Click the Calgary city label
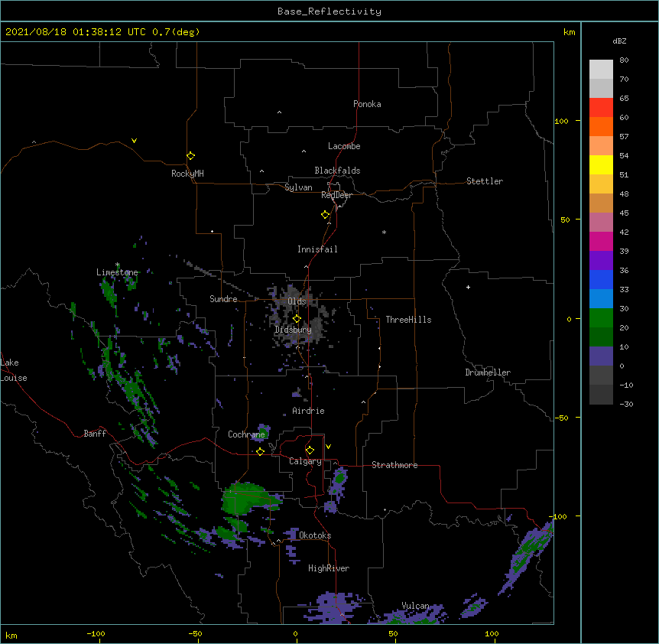Image resolution: width=659 pixels, height=644 pixels. click(305, 461)
